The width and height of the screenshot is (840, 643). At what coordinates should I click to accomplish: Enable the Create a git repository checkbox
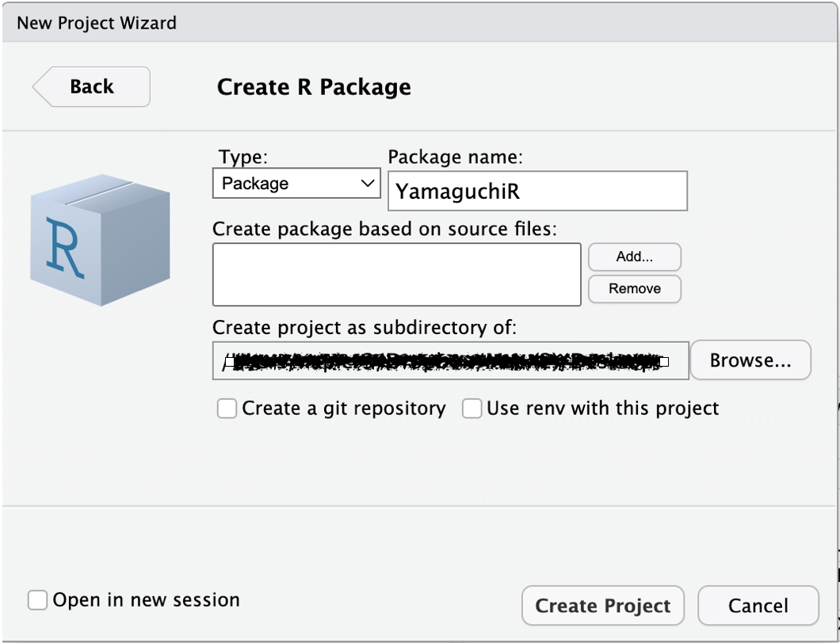(x=227, y=409)
